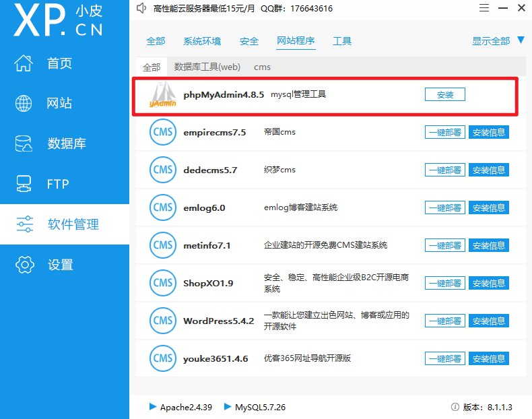Open the 显示全部 filter label
Screen dimensions: 532x419
tap(491, 41)
